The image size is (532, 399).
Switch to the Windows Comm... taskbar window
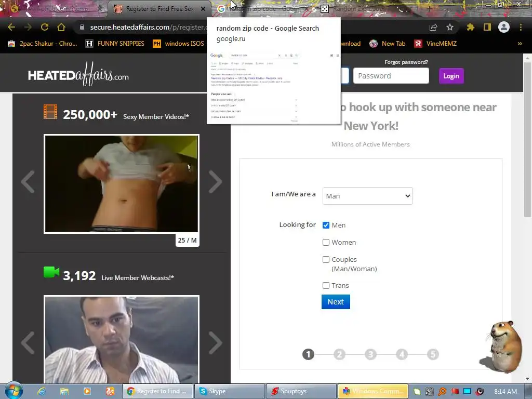[x=373, y=391]
